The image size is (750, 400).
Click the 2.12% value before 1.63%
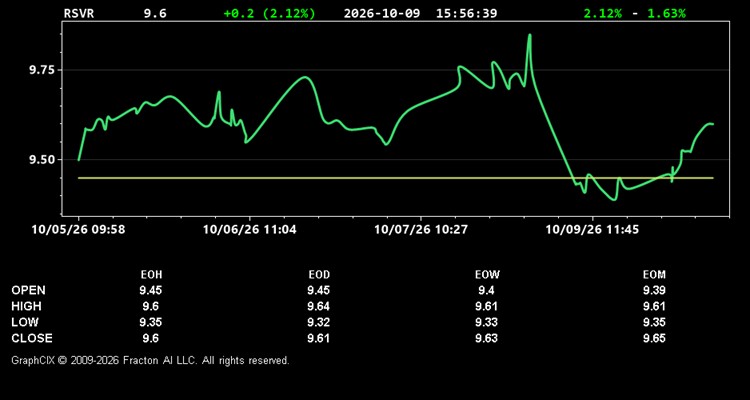pyautogui.click(x=603, y=13)
